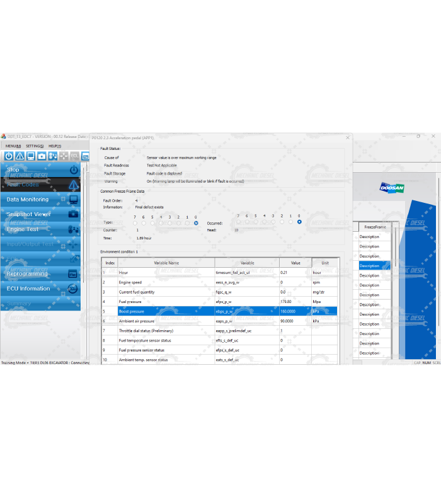
Task: Click the Variable Name column header
Action: coord(166,263)
